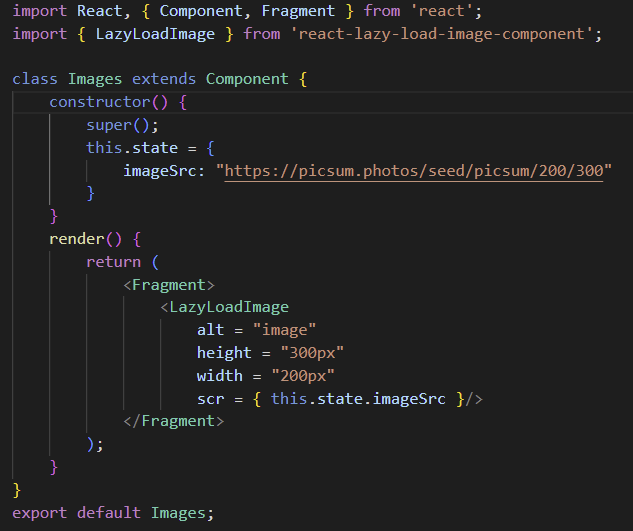633x531 pixels.
Task: Click 'imageSrc:' property key in state
Action: (x=163, y=171)
